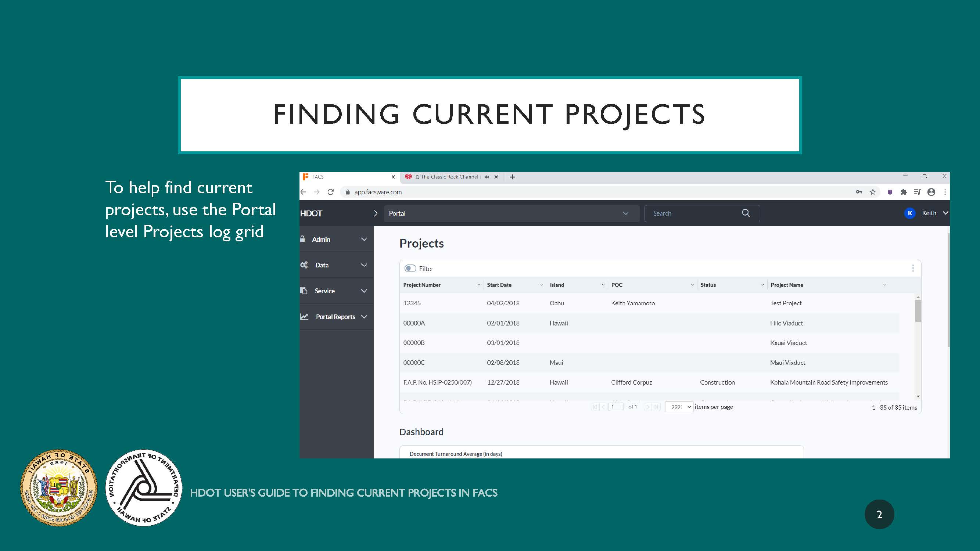Image resolution: width=980 pixels, height=551 pixels.
Task: Sort by the Start Date column header
Action: (499, 285)
